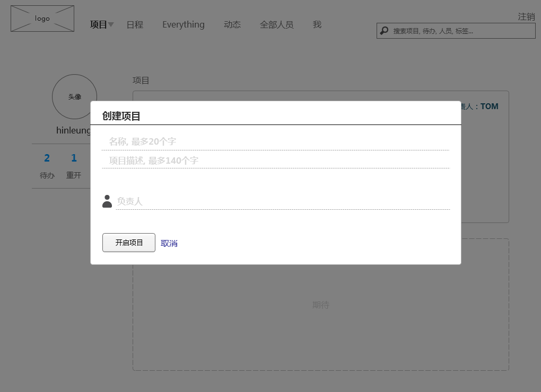541x392 pixels.
Task: Go to the 动态 page
Action: tap(232, 25)
